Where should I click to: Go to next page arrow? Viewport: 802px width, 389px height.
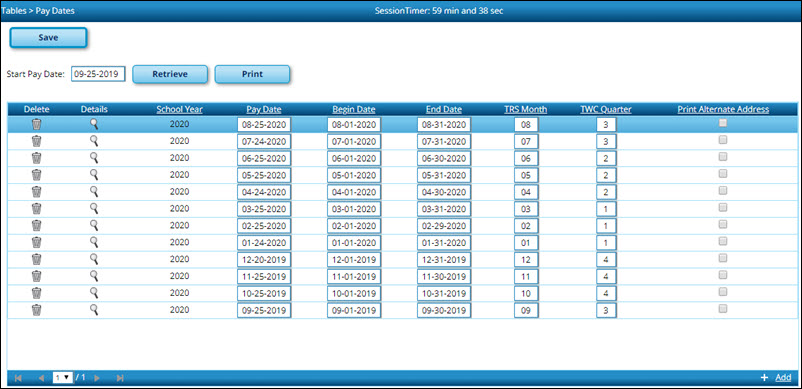point(97,378)
